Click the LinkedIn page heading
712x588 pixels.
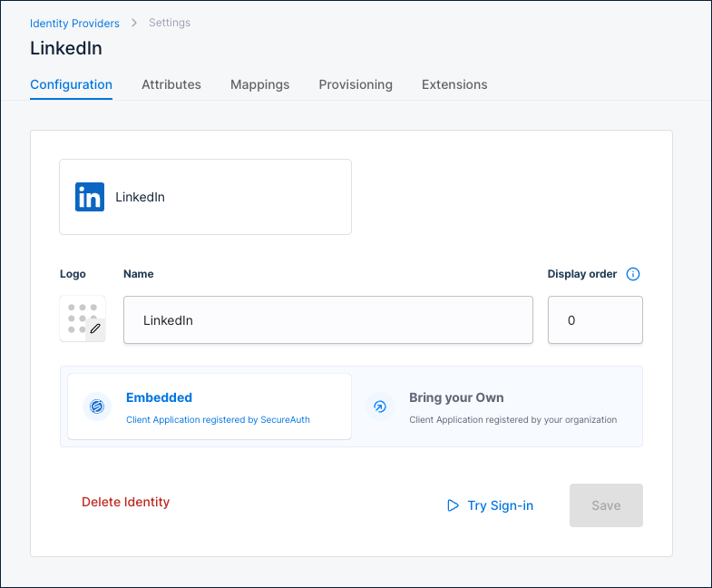point(66,48)
